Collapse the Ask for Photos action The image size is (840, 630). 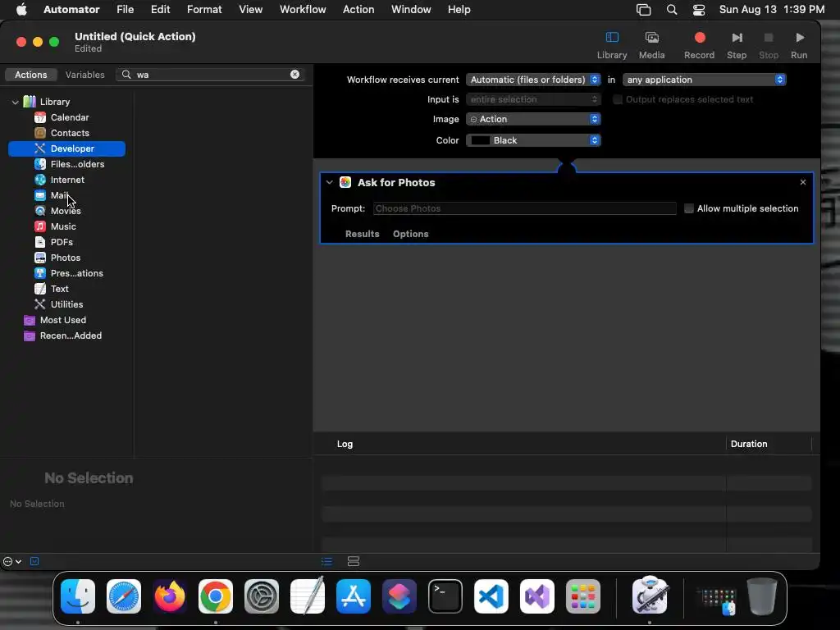[330, 182]
